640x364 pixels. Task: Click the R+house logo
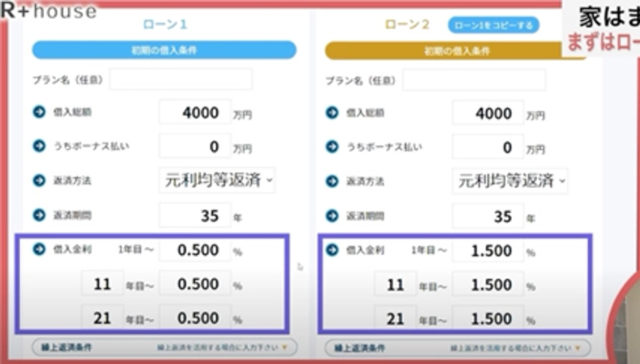tap(49, 10)
